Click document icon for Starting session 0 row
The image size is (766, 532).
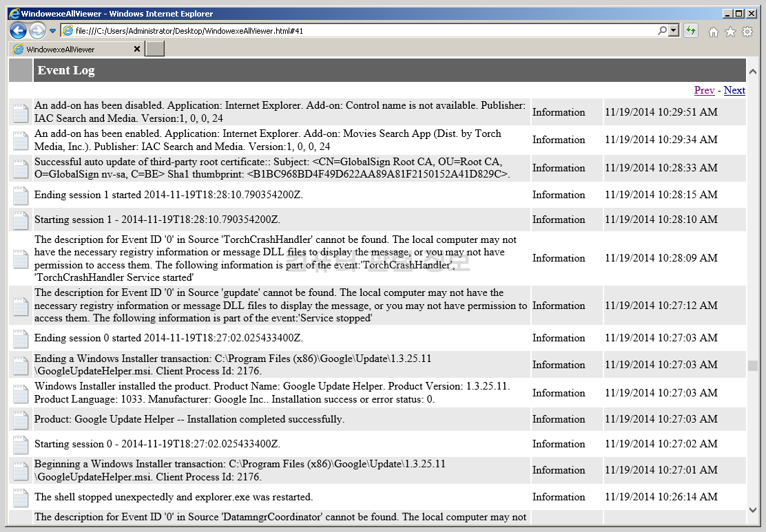click(x=21, y=445)
